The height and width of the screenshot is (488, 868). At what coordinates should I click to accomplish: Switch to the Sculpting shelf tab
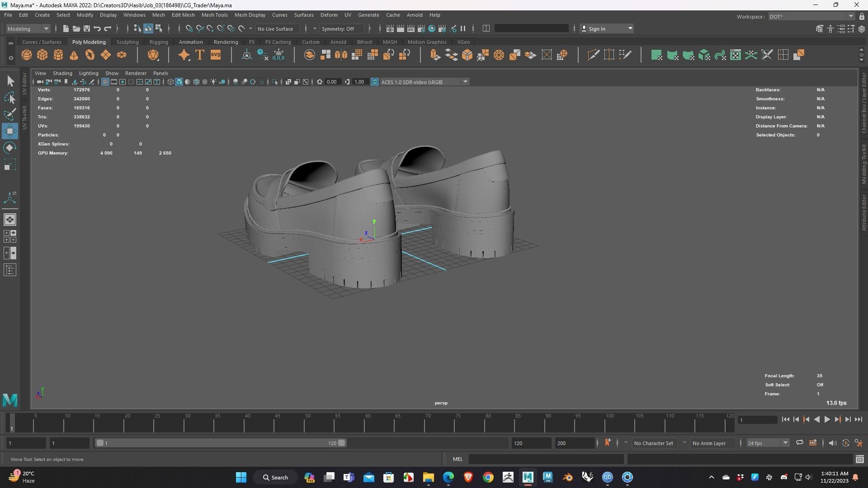(127, 42)
